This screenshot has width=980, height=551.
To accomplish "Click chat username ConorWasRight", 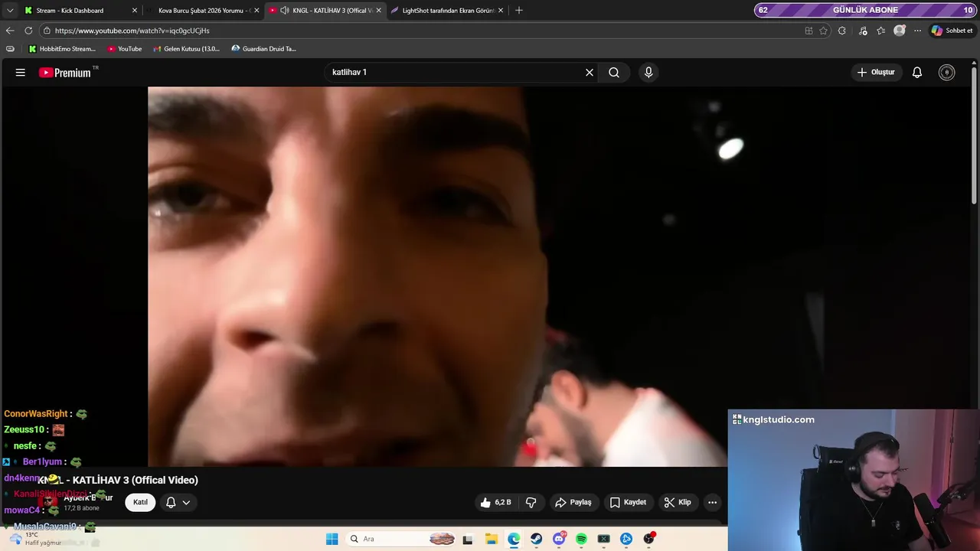I will [36, 414].
